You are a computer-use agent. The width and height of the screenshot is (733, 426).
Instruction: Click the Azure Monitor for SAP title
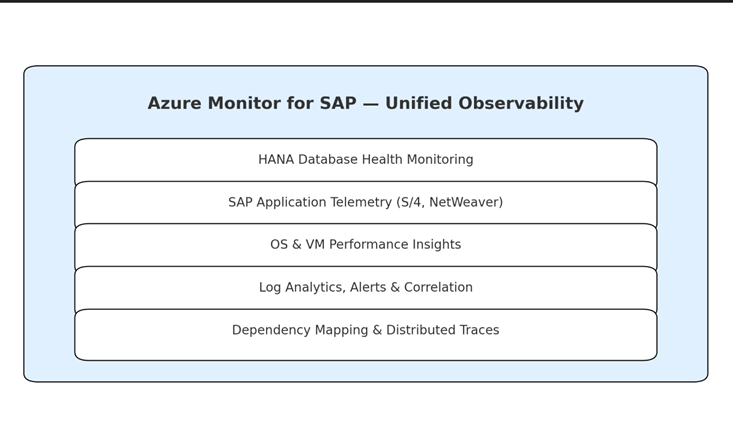pyautogui.click(x=366, y=103)
